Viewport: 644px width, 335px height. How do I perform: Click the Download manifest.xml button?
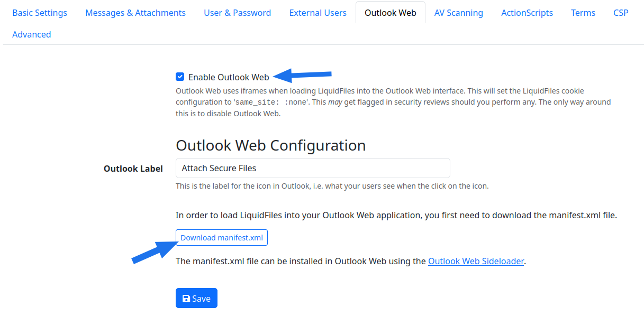(x=221, y=237)
